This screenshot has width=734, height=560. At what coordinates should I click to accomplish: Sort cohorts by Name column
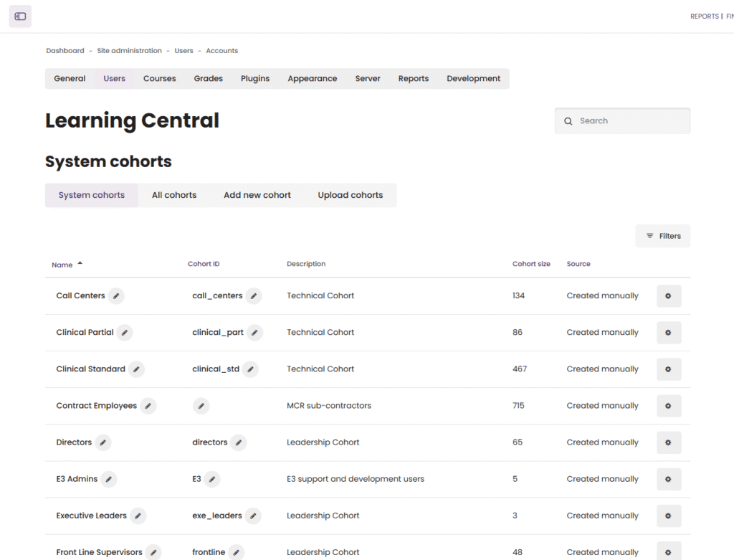(62, 265)
